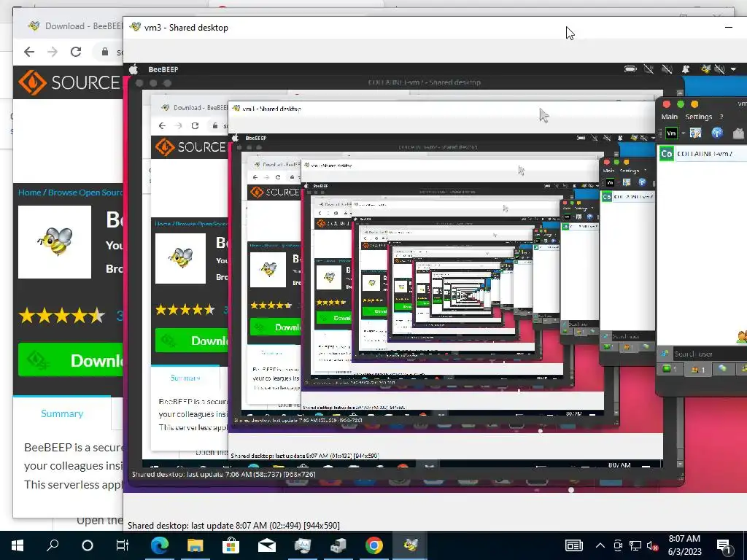Click the SourceForge logo in outer Chrome
747x560 pixels.
[70, 82]
